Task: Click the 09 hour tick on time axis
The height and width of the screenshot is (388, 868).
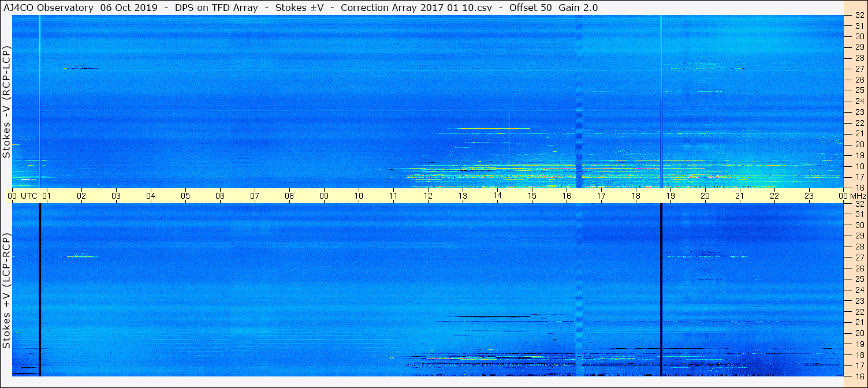Action: point(324,196)
